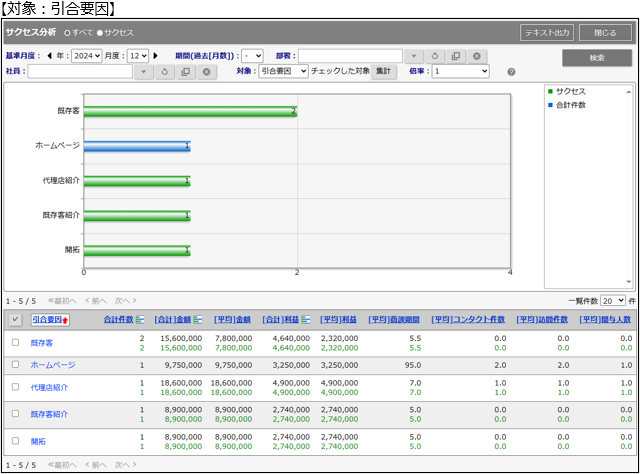Toggle [合計]金額 chart icon in header
This screenshot has width=640, height=474.
(x=198, y=320)
